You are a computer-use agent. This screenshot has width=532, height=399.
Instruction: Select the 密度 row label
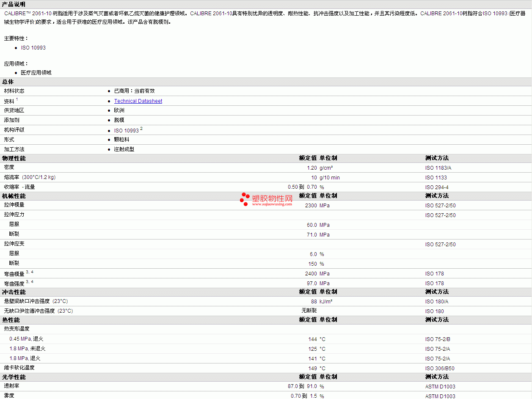tap(9, 168)
